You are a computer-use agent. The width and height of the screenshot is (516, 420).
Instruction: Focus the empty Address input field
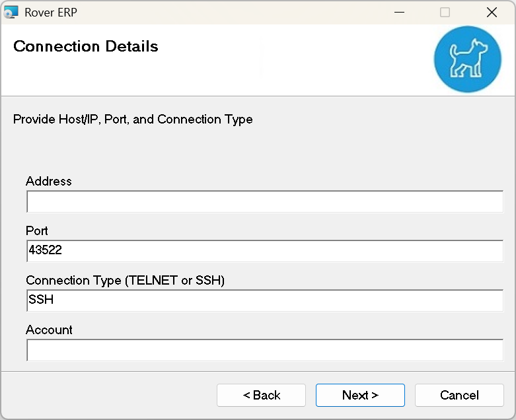[x=264, y=202]
